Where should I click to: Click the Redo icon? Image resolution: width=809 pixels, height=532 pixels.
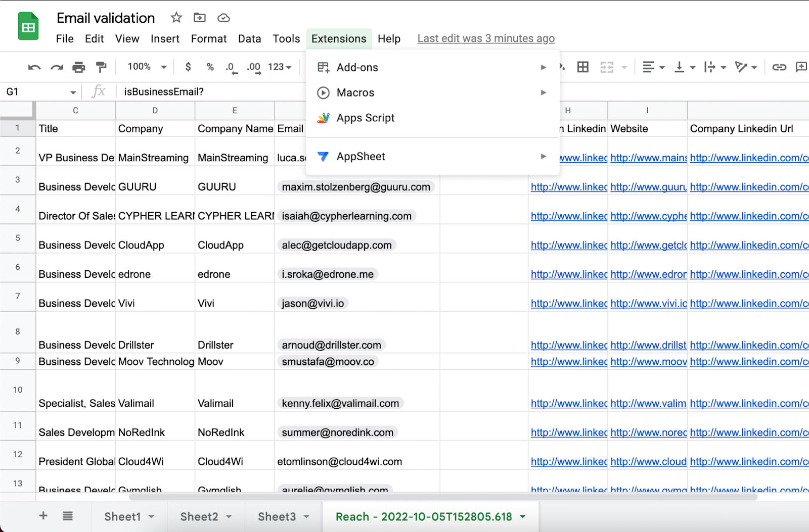[57, 67]
